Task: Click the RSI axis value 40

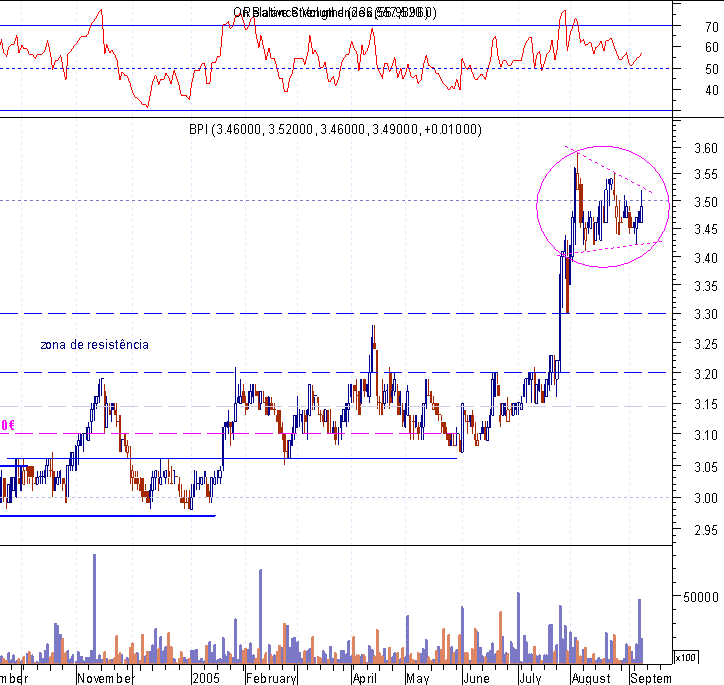Action: [x=712, y=90]
